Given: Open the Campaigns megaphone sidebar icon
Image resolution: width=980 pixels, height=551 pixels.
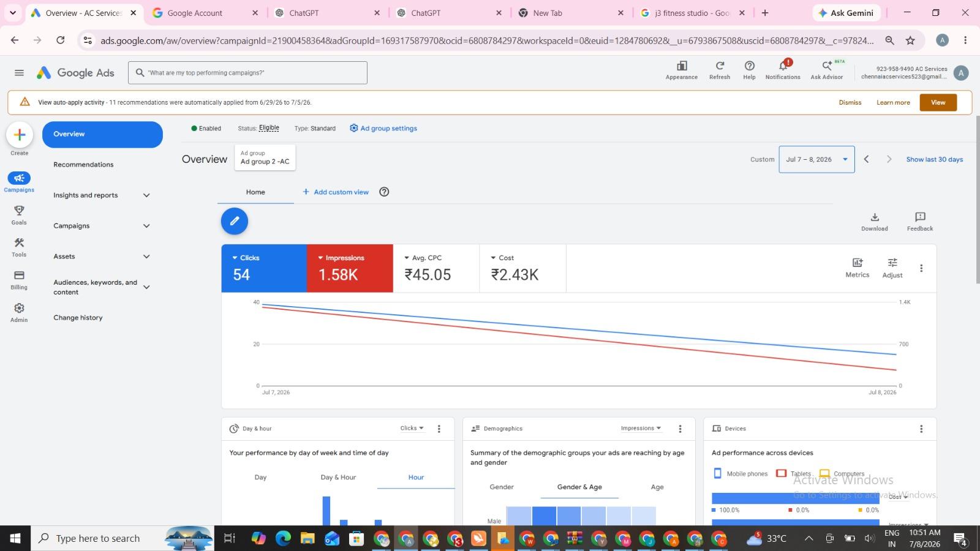Looking at the screenshot, I should tap(19, 178).
